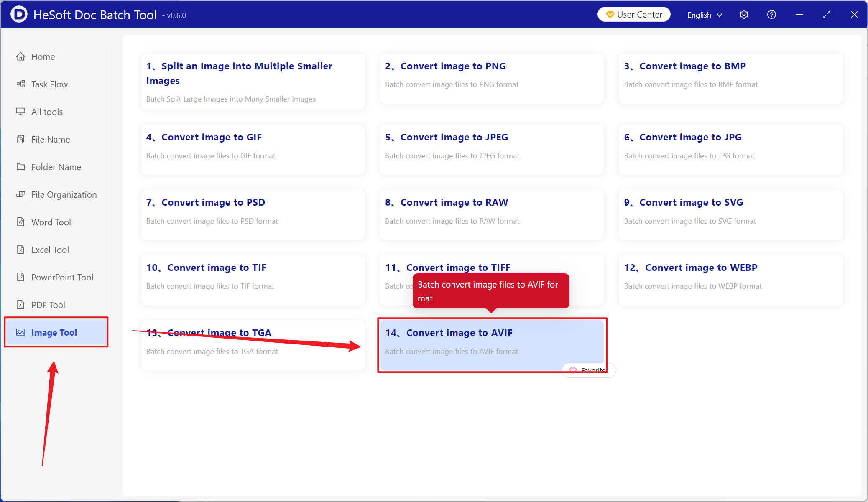Click the File Name clipboard icon
Screen dimensions: 868x502
pos(20,139)
